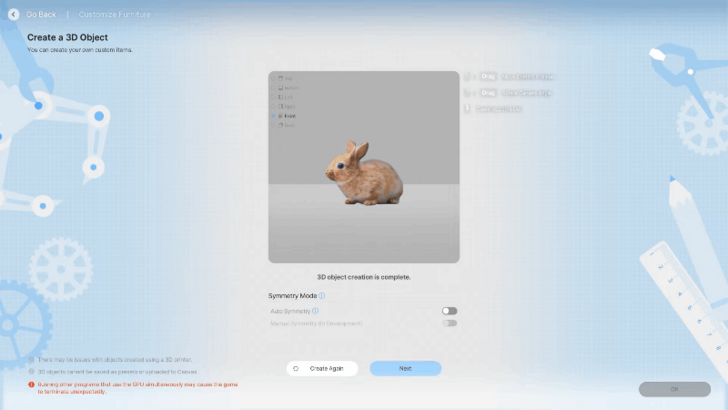The image size is (728, 410).
Task: Click the Customize Furniture breadcrumb
Action: click(x=115, y=14)
